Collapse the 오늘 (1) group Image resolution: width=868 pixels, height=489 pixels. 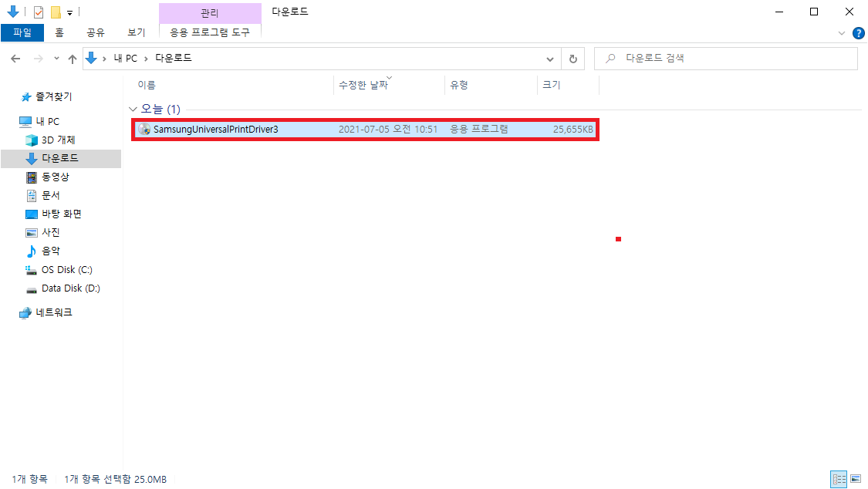coord(133,109)
